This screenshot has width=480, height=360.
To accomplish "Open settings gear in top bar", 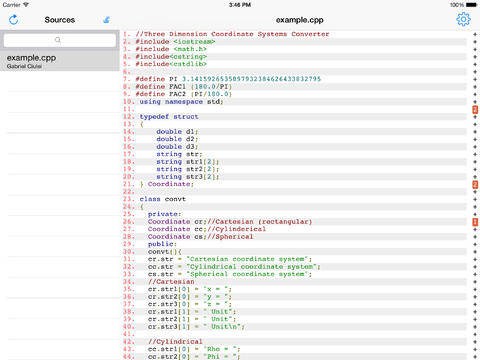I will coord(463,20).
